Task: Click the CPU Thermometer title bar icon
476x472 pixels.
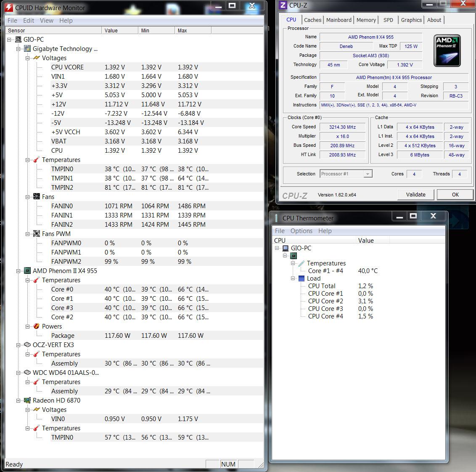Action: [276, 218]
